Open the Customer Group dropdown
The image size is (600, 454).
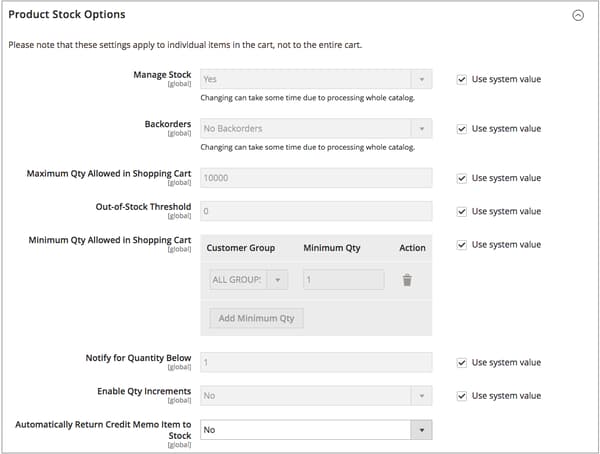pyautogui.click(x=248, y=280)
